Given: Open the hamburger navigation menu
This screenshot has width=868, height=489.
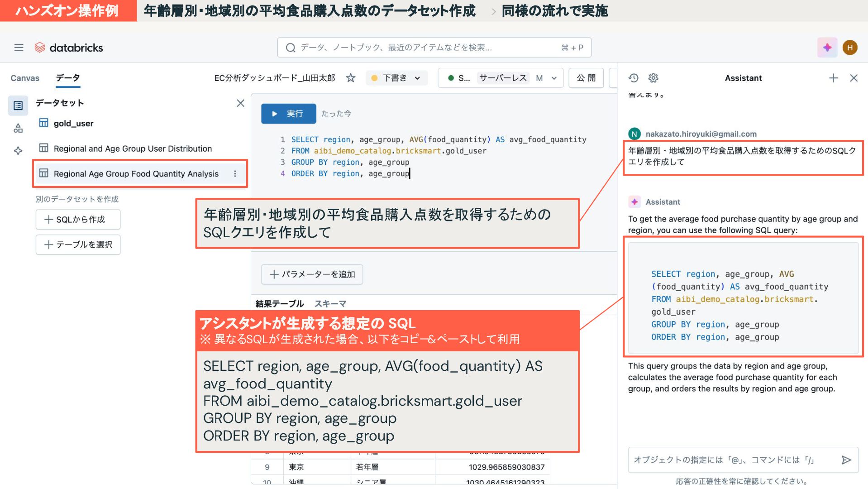Looking at the screenshot, I should (19, 48).
